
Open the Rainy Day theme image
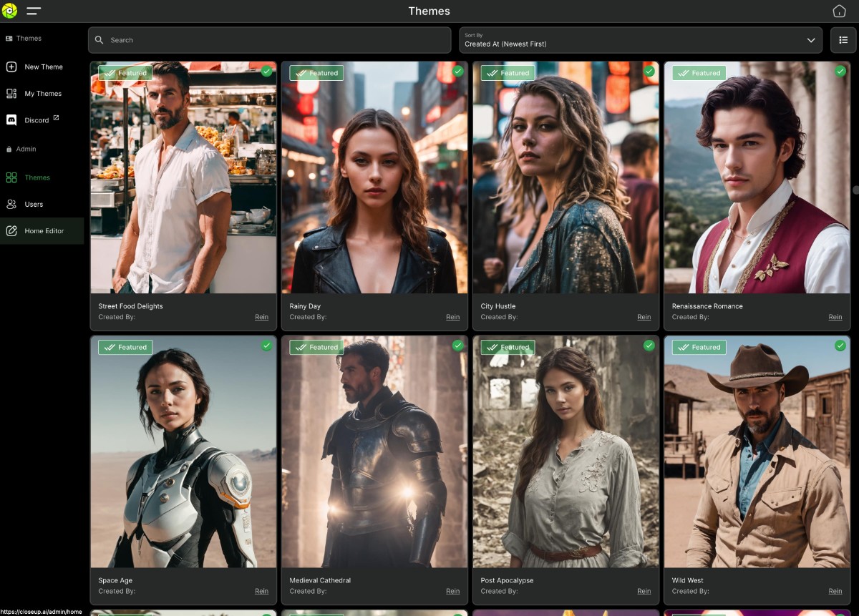click(374, 177)
